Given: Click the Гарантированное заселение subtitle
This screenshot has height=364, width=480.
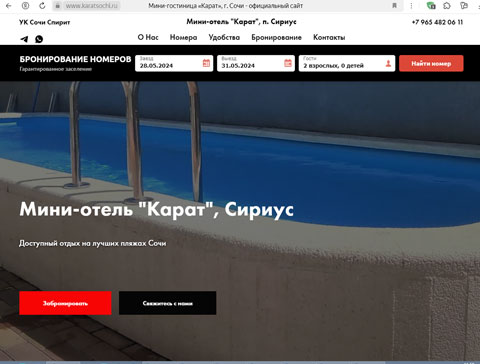Looking at the screenshot, I should pos(56,69).
